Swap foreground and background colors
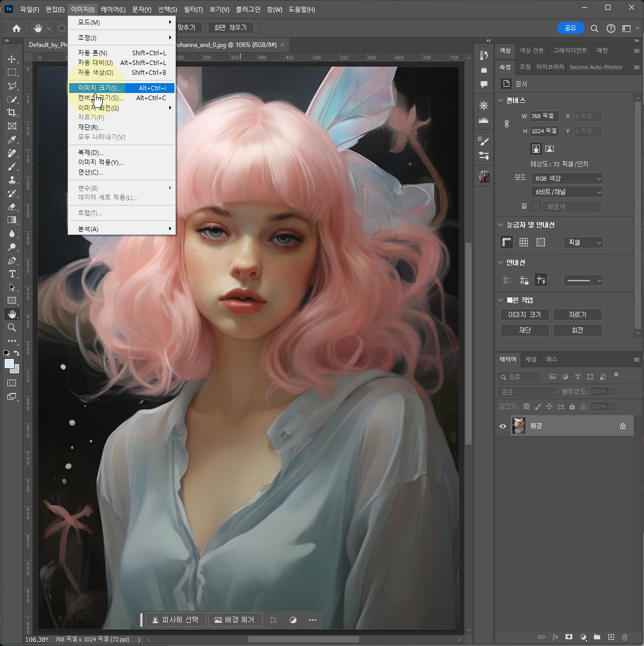644x646 pixels. point(17,353)
